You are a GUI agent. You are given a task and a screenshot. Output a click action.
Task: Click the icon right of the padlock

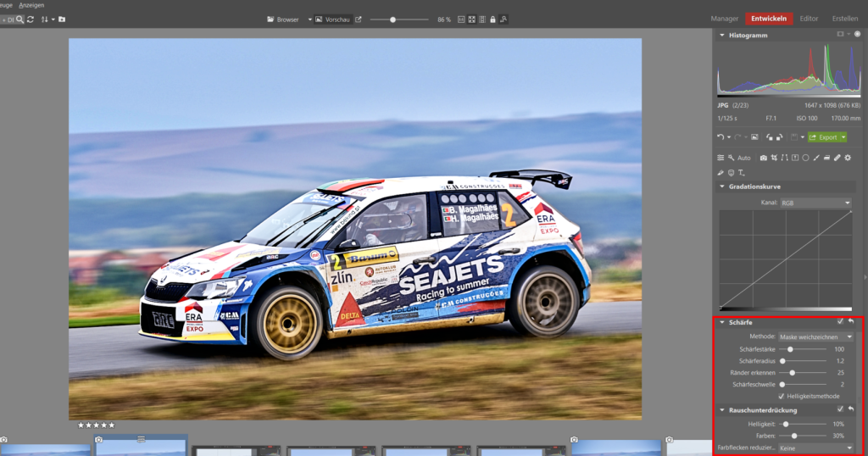pos(504,19)
